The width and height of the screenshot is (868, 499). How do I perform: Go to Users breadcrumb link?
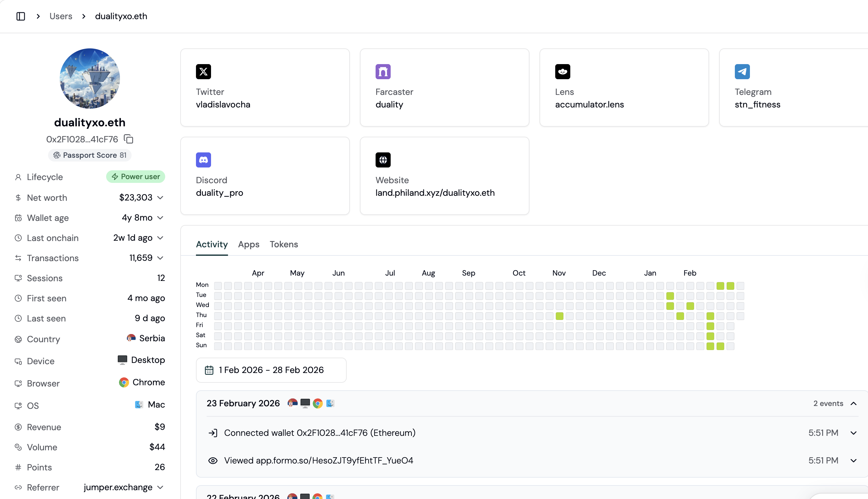pyautogui.click(x=61, y=16)
